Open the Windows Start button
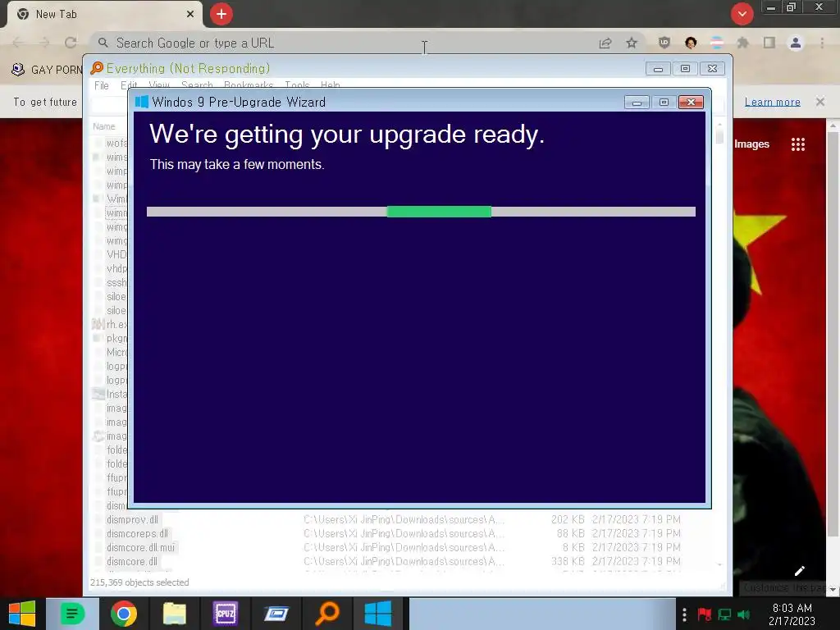This screenshot has height=630, width=840. pyautogui.click(x=22, y=614)
